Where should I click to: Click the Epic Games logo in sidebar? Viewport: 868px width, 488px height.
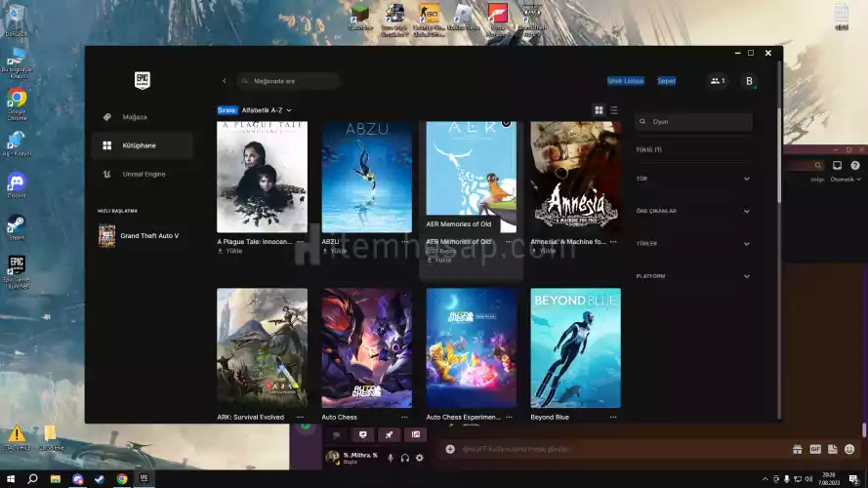pos(143,80)
